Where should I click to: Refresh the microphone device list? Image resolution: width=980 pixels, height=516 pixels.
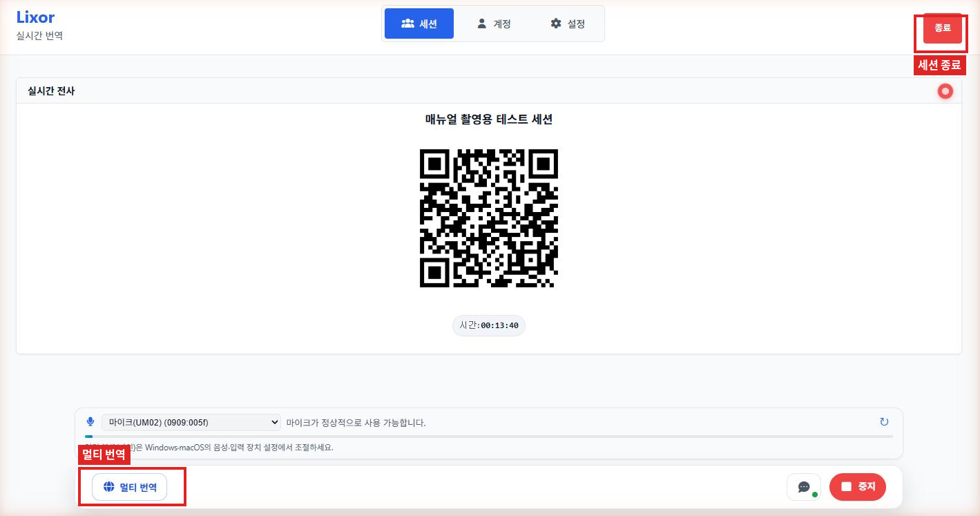pyautogui.click(x=884, y=422)
